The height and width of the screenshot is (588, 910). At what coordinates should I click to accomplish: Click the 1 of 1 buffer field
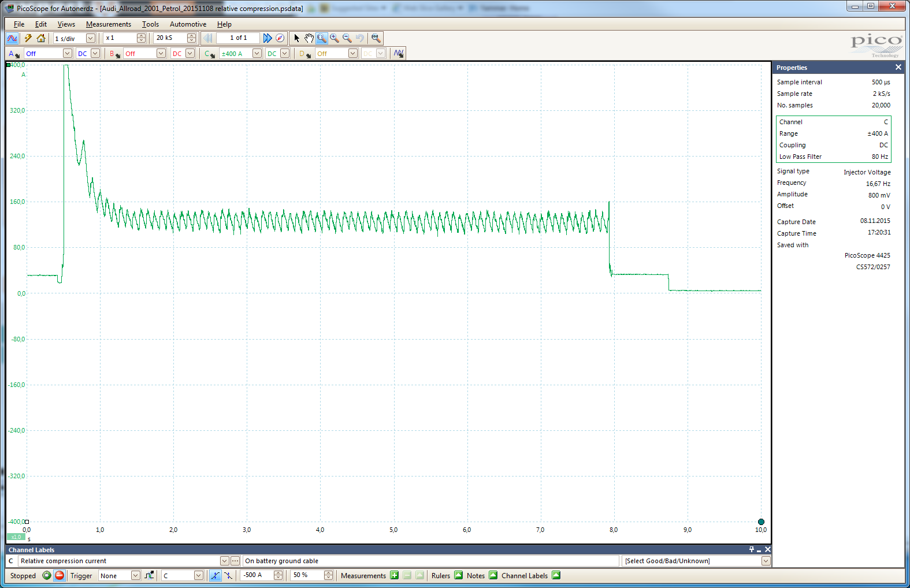pos(238,38)
